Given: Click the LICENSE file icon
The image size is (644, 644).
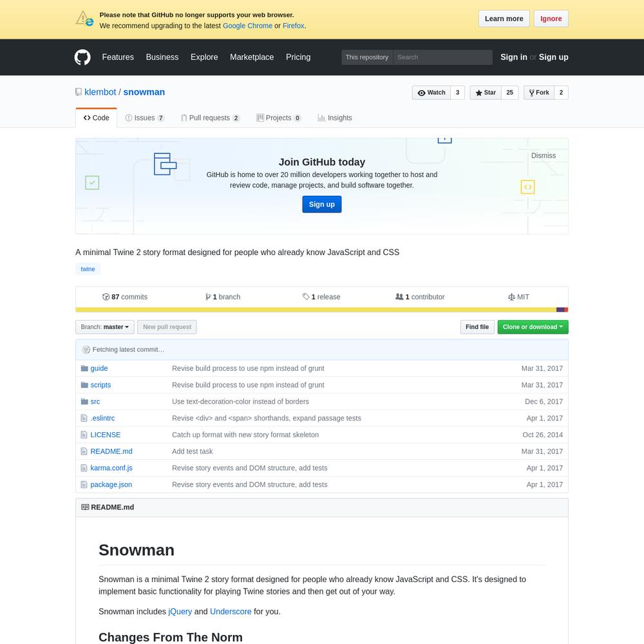Looking at the screenshot, I should pos(84,435).
